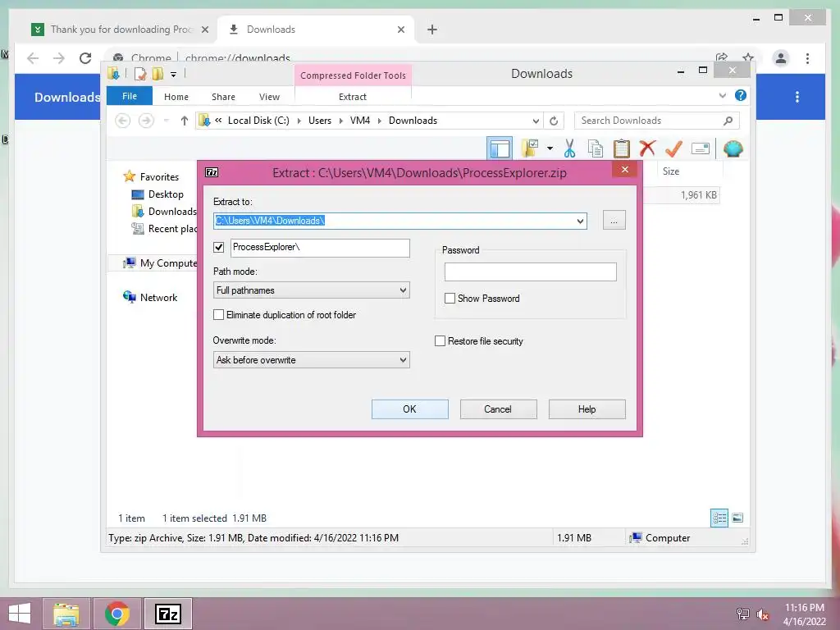
Task: Click the Extract to path field
Action: click(399, 221)
